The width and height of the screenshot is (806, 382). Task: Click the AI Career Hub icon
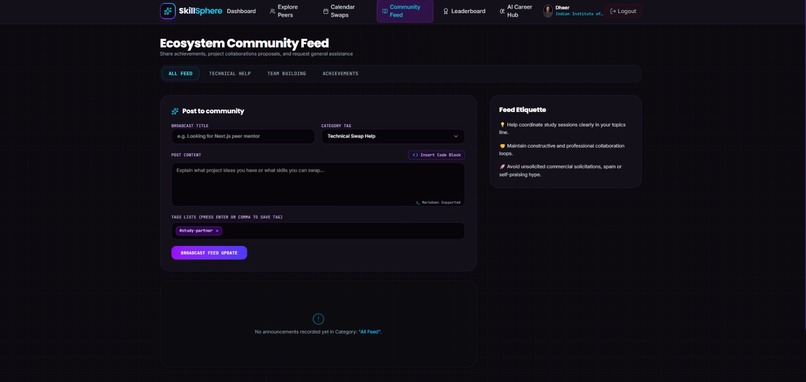pyautogui.click(x=502, y=11)
